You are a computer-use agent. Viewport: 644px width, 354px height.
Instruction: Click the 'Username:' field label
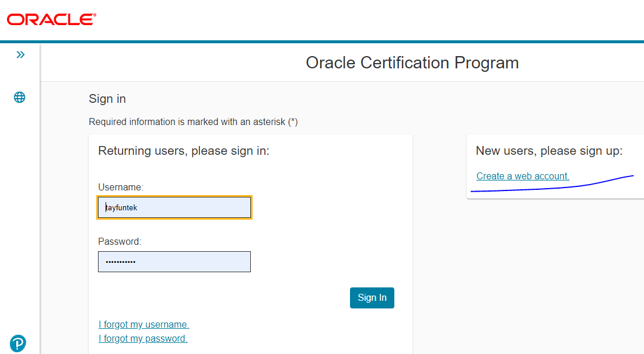121,187
